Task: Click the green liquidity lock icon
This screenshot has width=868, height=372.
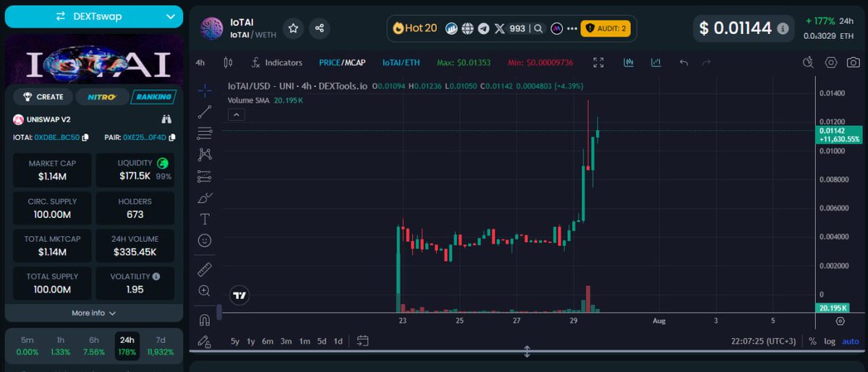Action: [x=163, y=164]
